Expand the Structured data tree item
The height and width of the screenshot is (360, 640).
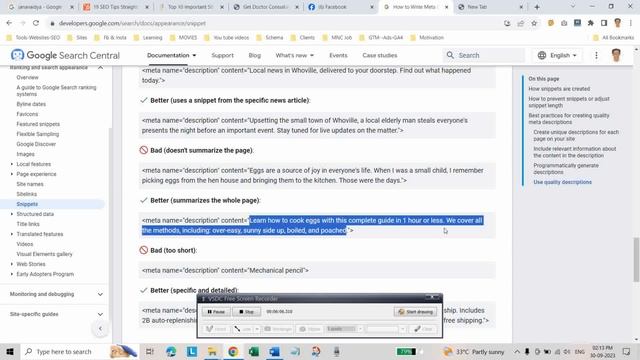tap(12, 214)
